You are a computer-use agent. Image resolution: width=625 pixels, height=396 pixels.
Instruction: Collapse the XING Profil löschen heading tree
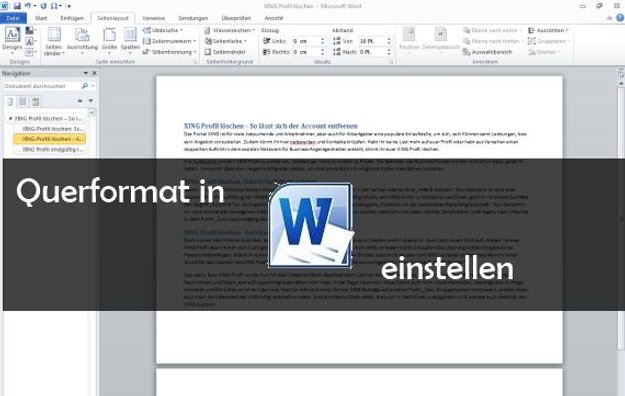tap(10, 118)
